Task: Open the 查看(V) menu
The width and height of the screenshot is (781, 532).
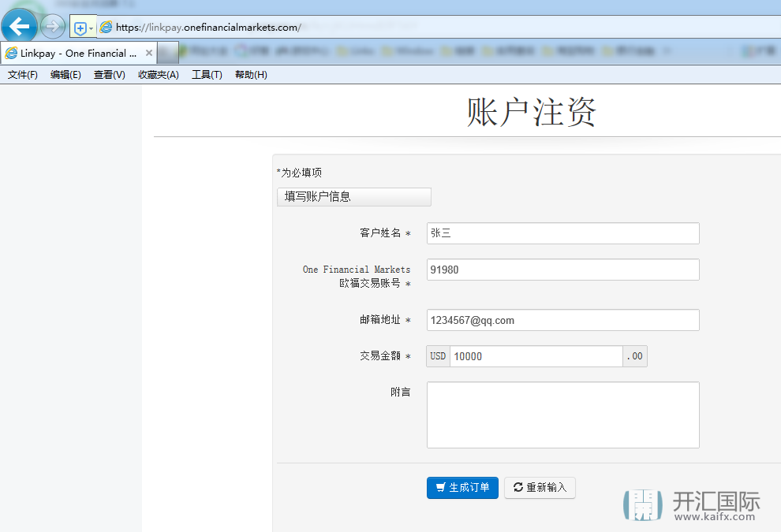Action: click(109, 75)
